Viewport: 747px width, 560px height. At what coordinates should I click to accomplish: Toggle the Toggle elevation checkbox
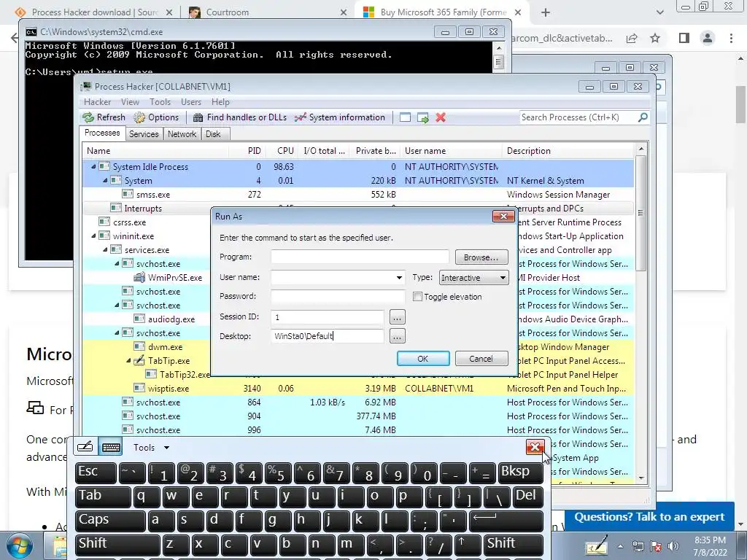418,297
